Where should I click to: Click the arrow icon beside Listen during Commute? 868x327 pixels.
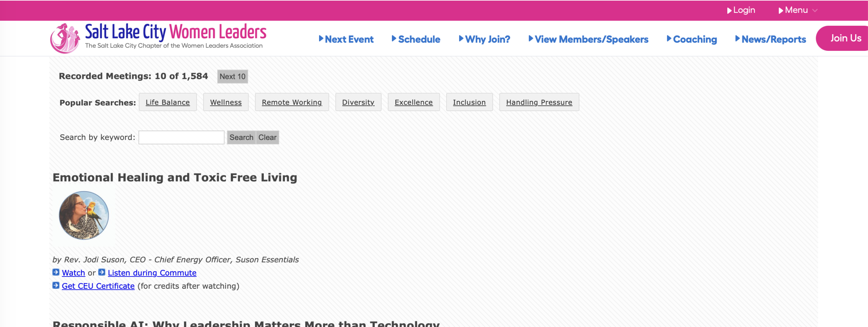coord(102,272)
